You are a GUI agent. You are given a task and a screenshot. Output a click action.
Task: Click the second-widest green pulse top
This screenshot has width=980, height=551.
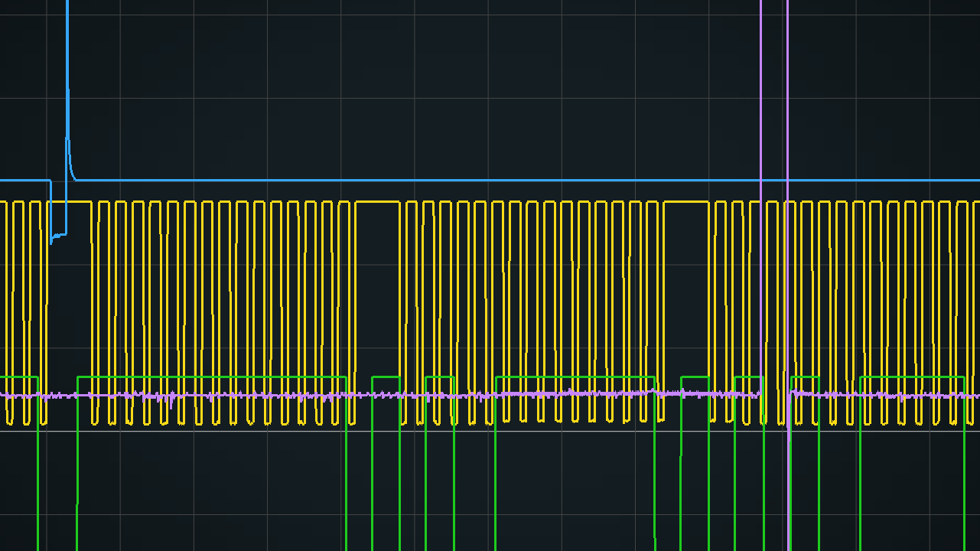click(575, 377)
